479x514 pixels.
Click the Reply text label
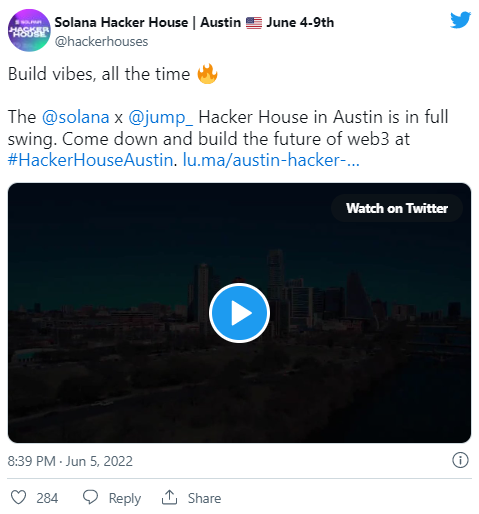coord(125,498)
